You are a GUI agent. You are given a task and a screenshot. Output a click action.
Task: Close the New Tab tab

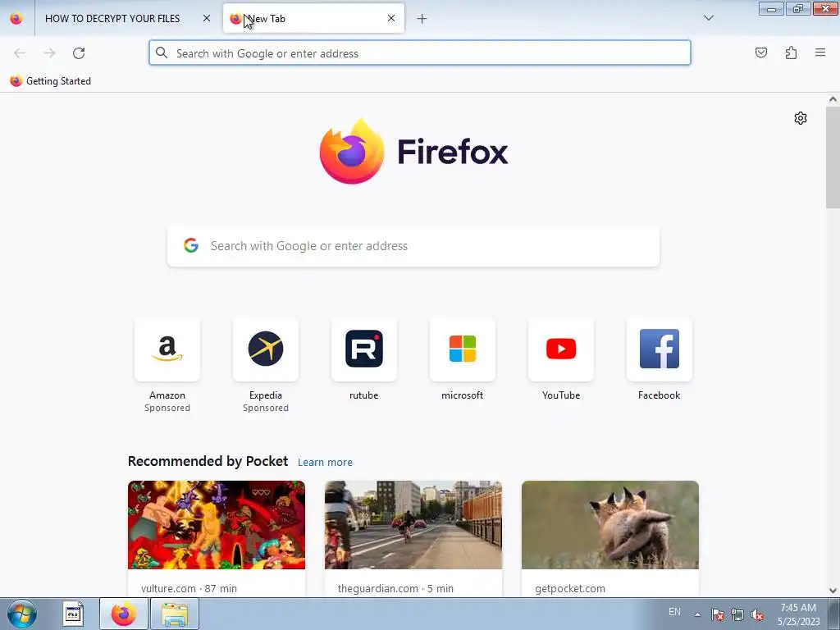391,18
